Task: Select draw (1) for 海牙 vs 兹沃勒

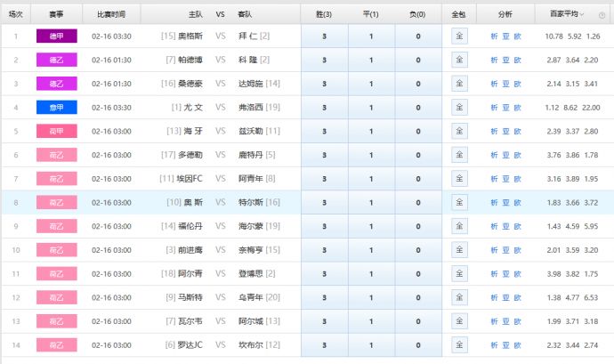Action: tap(371, 131)
